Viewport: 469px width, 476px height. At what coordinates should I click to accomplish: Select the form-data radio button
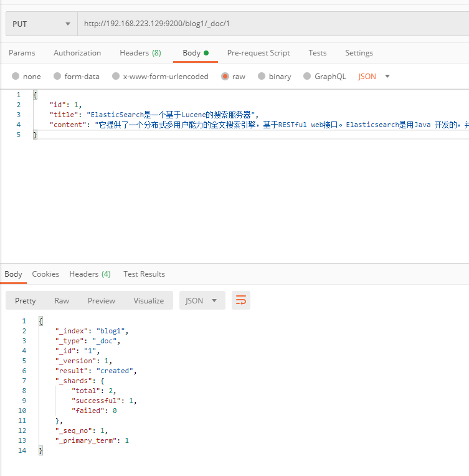[57, 76]
